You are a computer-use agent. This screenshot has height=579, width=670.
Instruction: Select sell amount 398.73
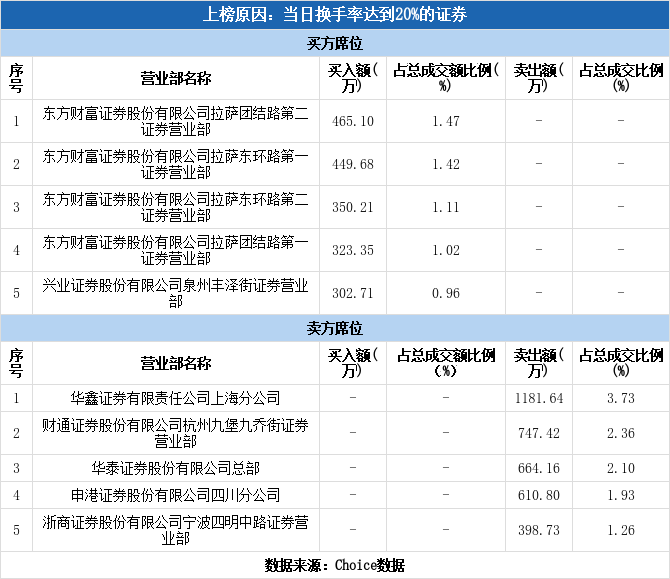[539, 530]
